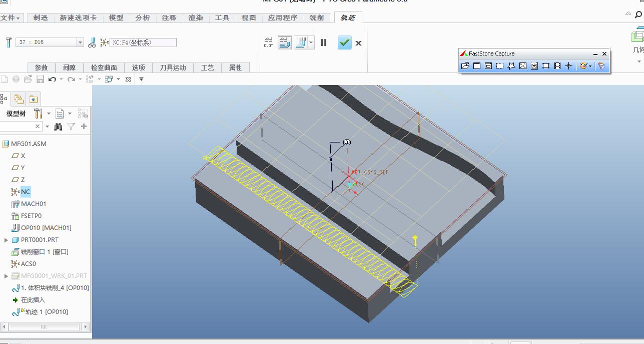Open the 工艺 tab

click(x=207, y=67)
